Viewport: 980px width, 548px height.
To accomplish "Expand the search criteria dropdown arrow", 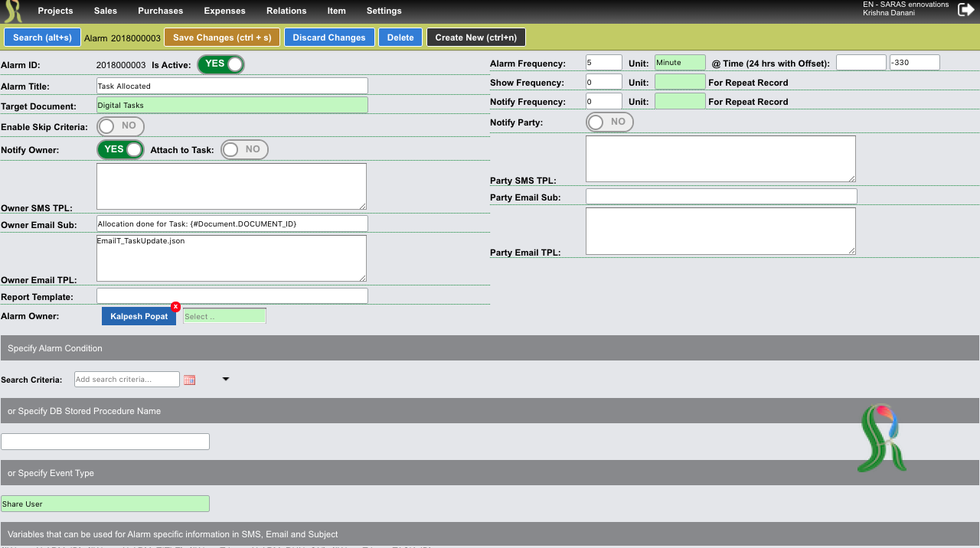I will click(226, 379).
